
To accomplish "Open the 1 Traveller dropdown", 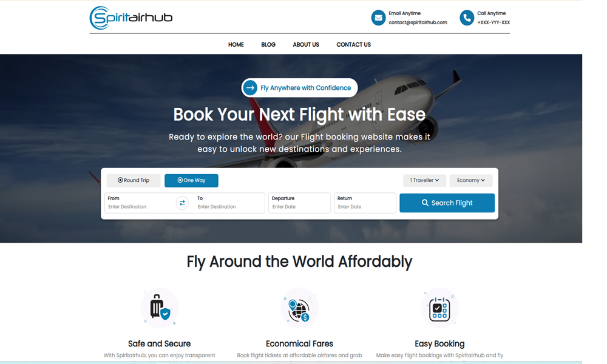I will pos(424,180).
